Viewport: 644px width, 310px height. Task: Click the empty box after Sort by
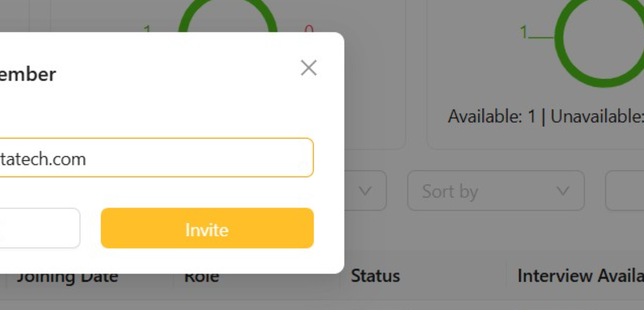624,191
